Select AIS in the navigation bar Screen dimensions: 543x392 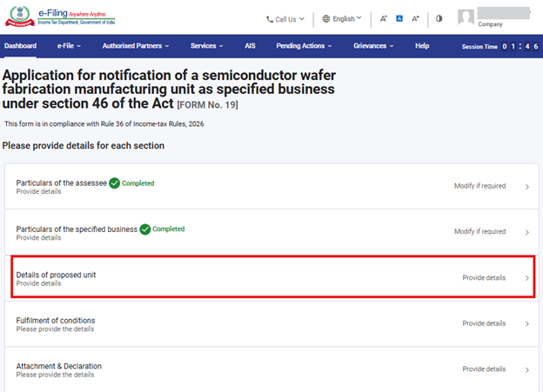point(250,45)
